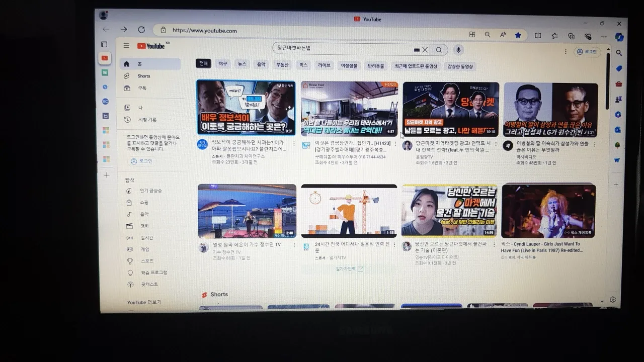The height and width of the screenshot is (362, 644).
Task: Toggle the on-screen keyboard in search box
Action: pos(417,50)
